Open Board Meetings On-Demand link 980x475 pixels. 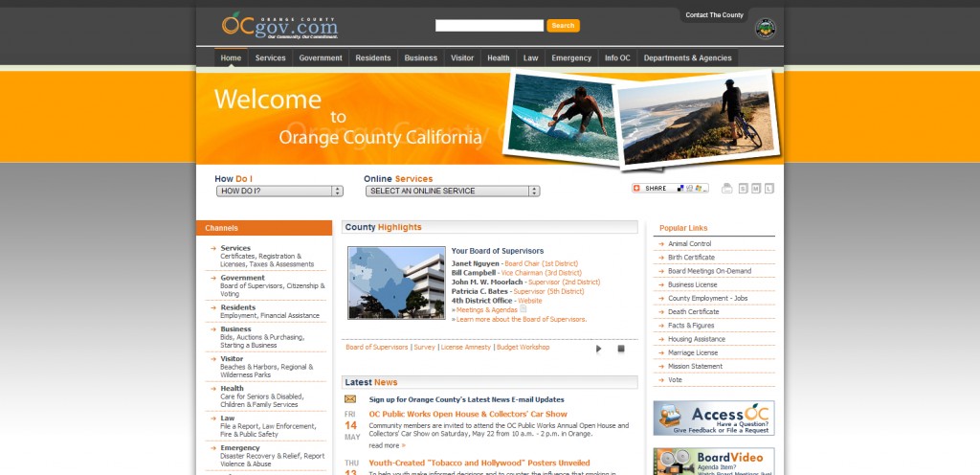click(709, 271)
